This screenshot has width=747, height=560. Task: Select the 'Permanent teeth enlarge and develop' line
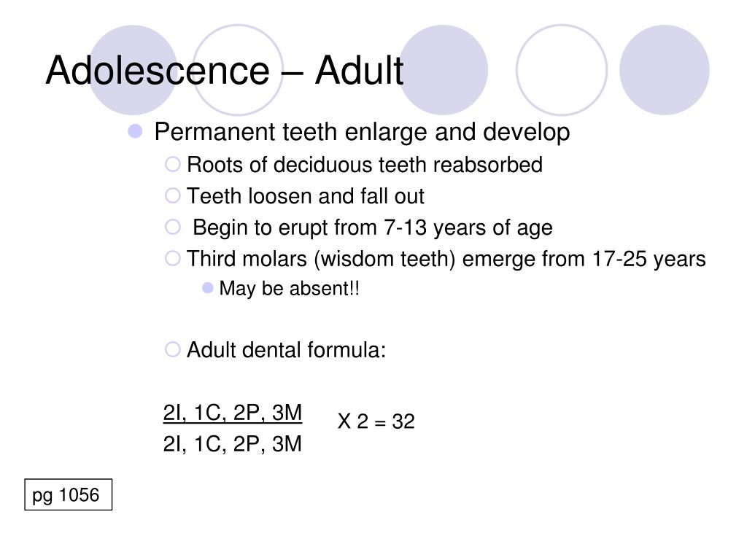[x=362, y=132]
